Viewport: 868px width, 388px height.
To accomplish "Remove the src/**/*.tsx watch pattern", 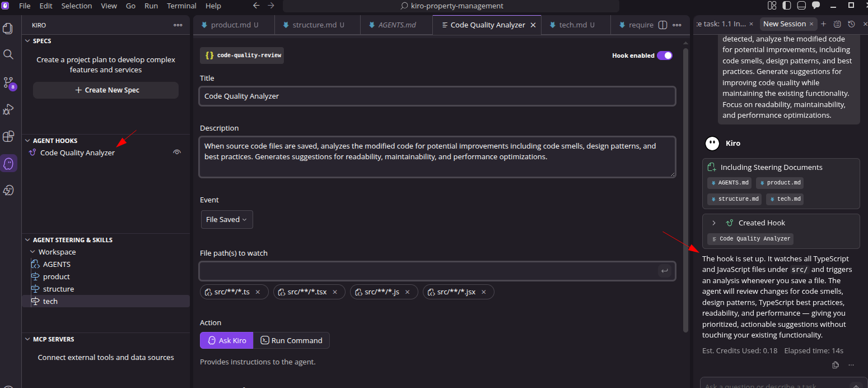I will coord(335,292).
